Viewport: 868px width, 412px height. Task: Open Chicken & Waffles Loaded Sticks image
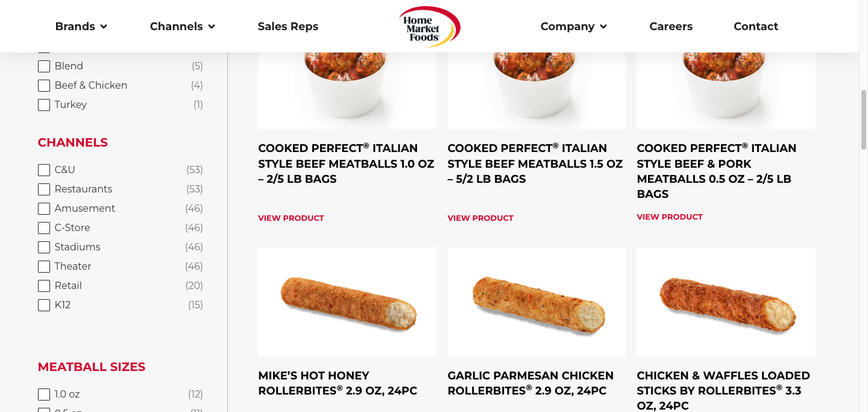[x=726, y=302]
